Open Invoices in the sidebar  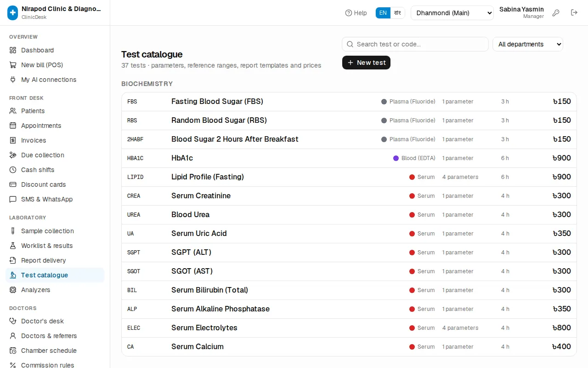[55, 140]
